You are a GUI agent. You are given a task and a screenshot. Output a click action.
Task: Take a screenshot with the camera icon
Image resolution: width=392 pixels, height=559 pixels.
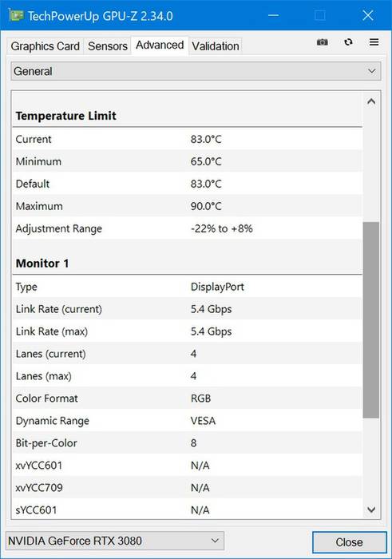tap(323, 42)
